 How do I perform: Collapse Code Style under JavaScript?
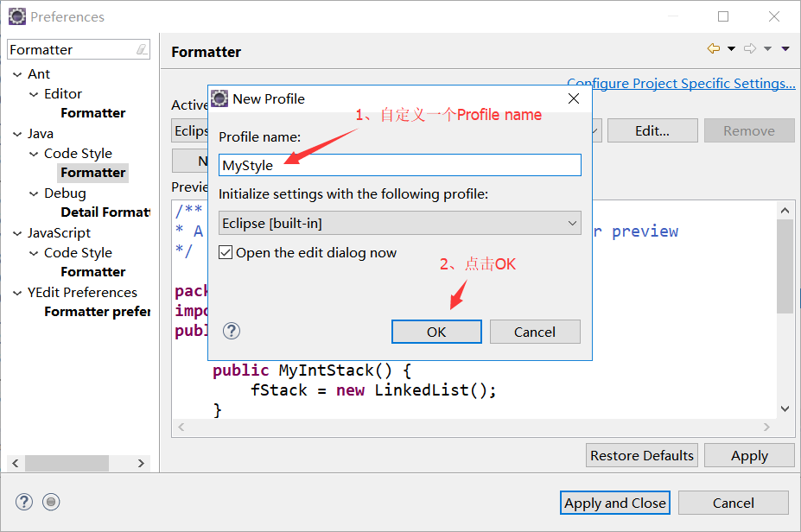(x=34, y=254)
